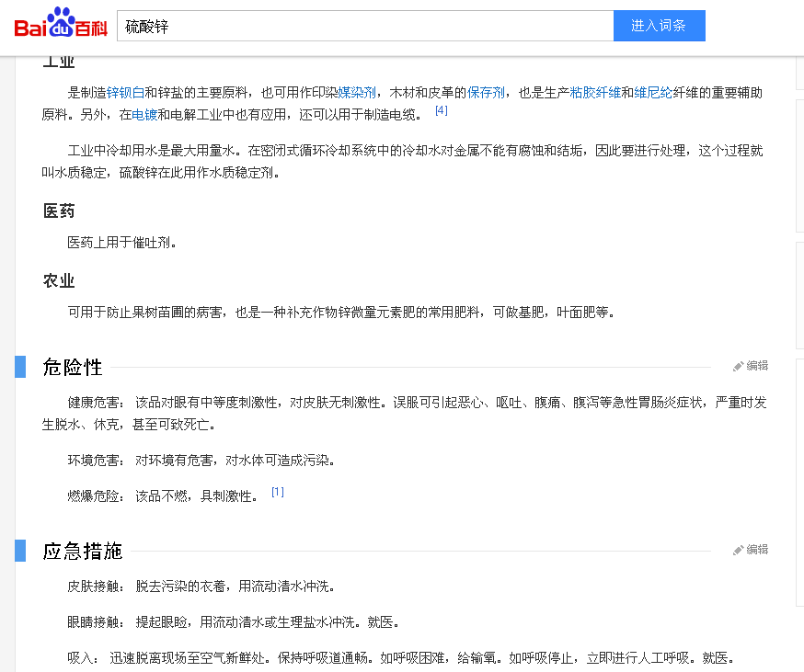Image resolution: width=804 pixels, height=672 pixels.
Task: Click the 医药 subsection heading
Action: [59, 211]
